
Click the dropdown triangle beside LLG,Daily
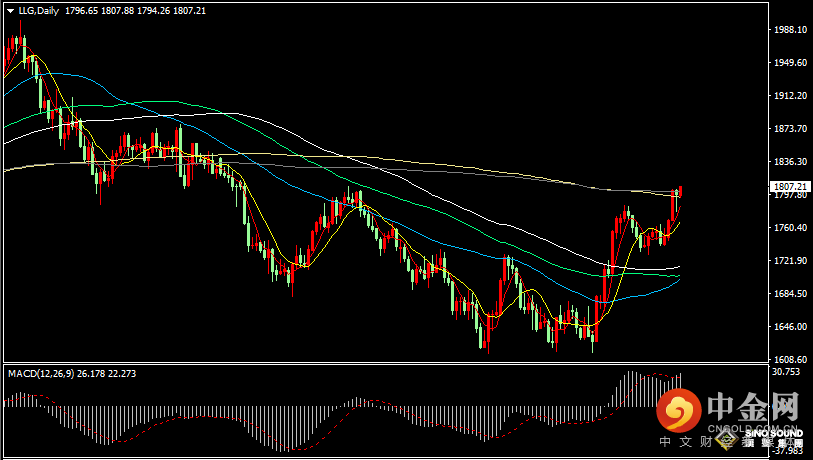click(x=10, y=10)
